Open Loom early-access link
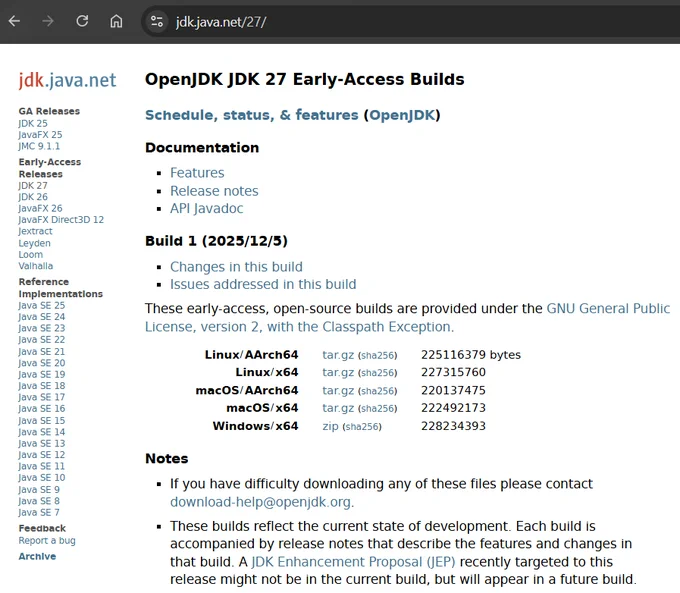 30,255
